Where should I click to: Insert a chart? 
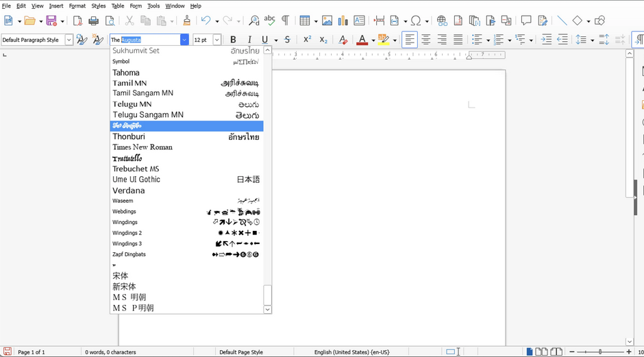343,21
